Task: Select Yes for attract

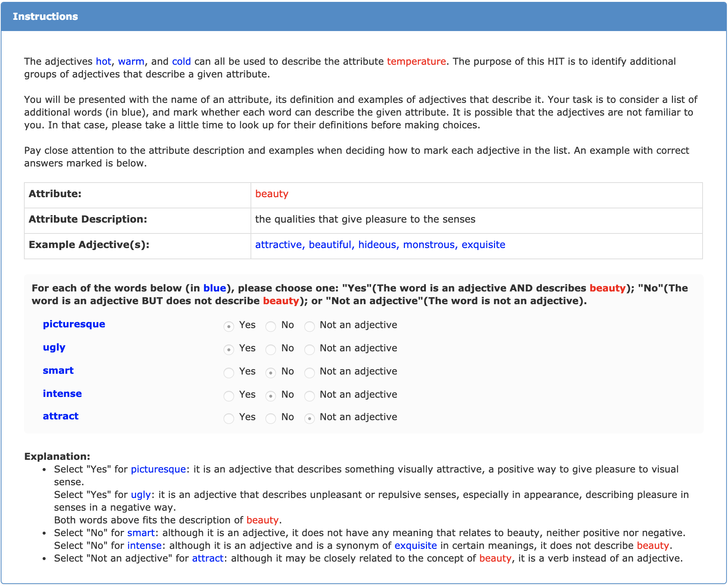Action: [x=229, y=418]
